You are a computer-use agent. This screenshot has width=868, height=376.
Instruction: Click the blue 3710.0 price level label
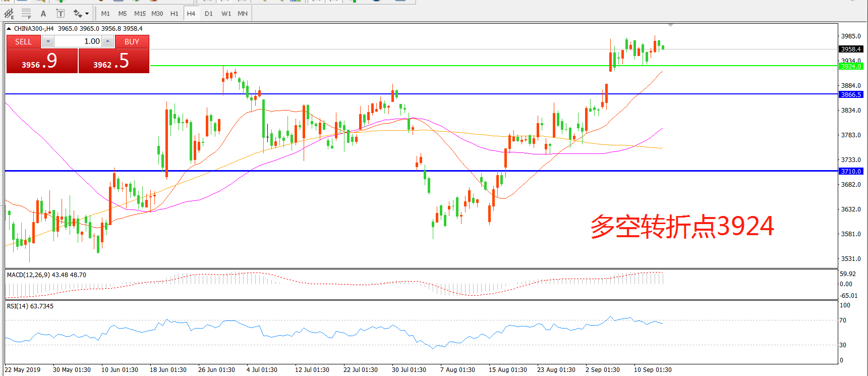[x=851, y=172]
